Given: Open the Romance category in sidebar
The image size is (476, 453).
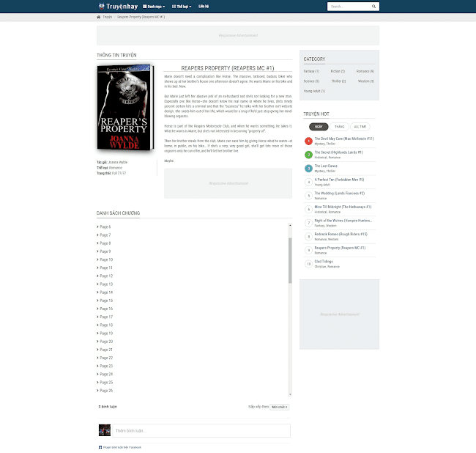Looking at the screenshot, I should point(365,71).
